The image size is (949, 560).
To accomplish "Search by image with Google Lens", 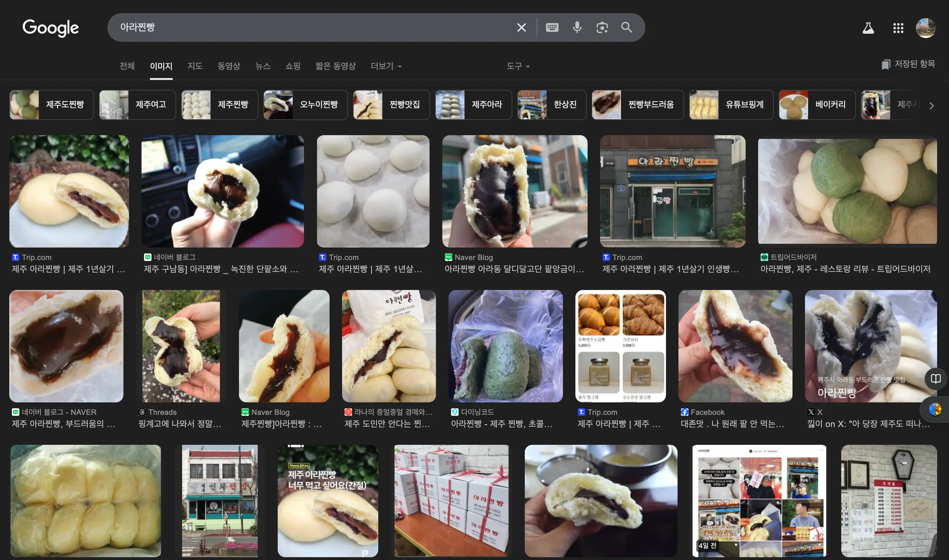I will pyautogui.click(x=602, y=27).
